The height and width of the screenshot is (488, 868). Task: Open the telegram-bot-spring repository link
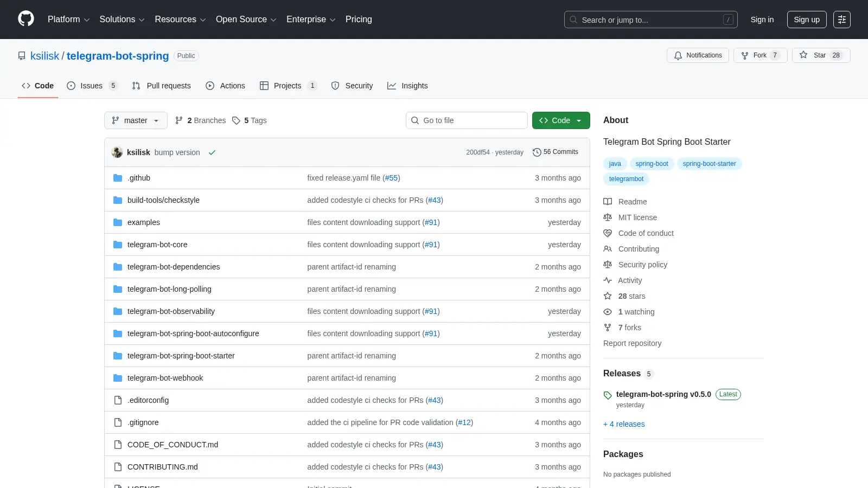[118, 56]
